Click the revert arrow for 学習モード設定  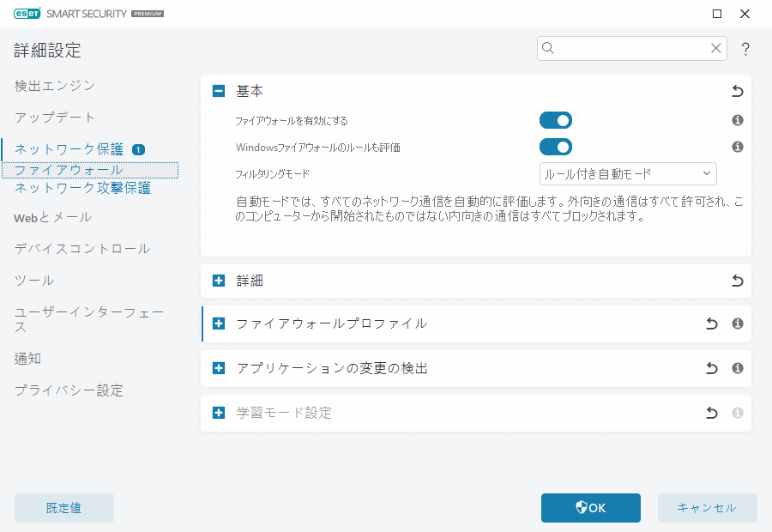(711, 412)
